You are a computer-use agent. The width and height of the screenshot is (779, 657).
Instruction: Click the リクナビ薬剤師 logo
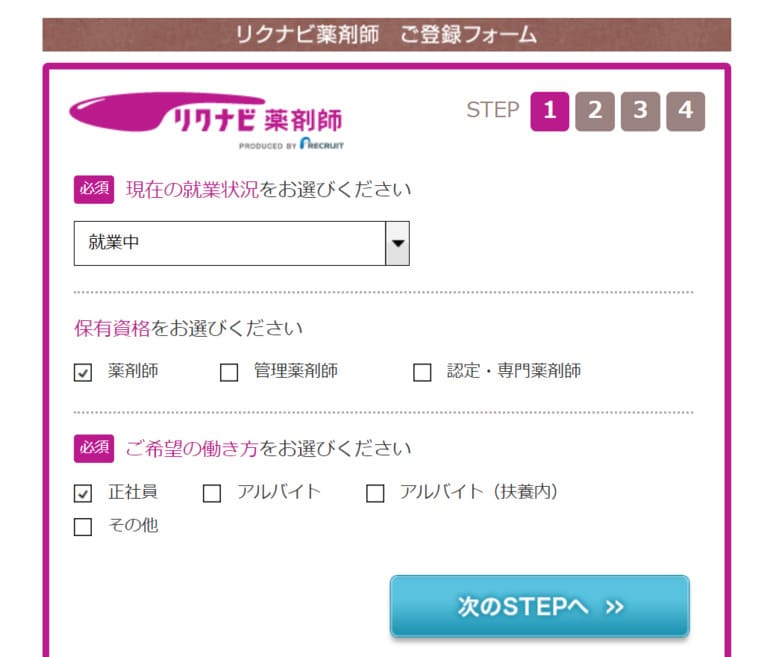(206, 114)
